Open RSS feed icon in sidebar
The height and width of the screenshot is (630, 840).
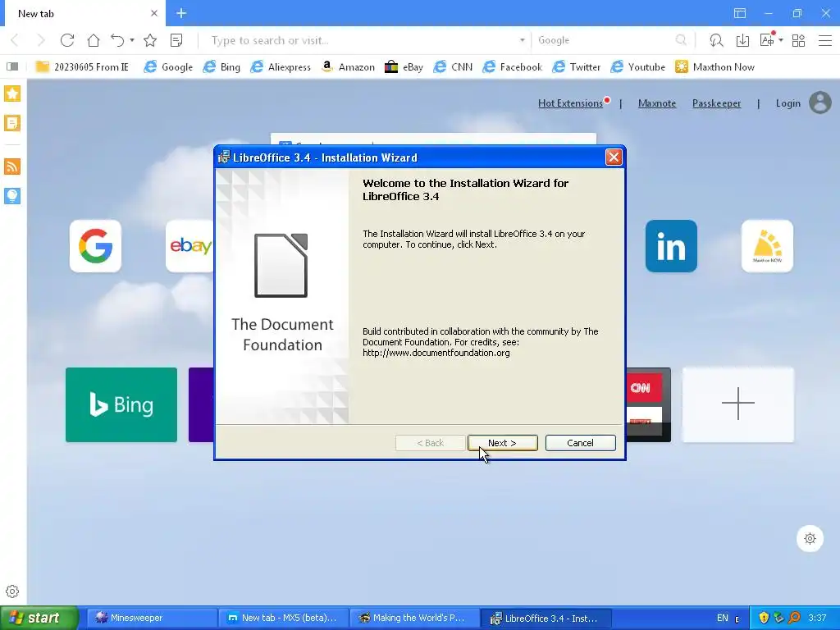click(12, 166)
